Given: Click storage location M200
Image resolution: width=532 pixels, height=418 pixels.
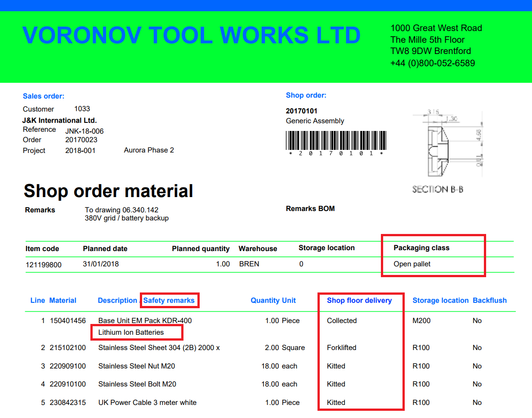Looking at the screenshot, I should 421,321.
